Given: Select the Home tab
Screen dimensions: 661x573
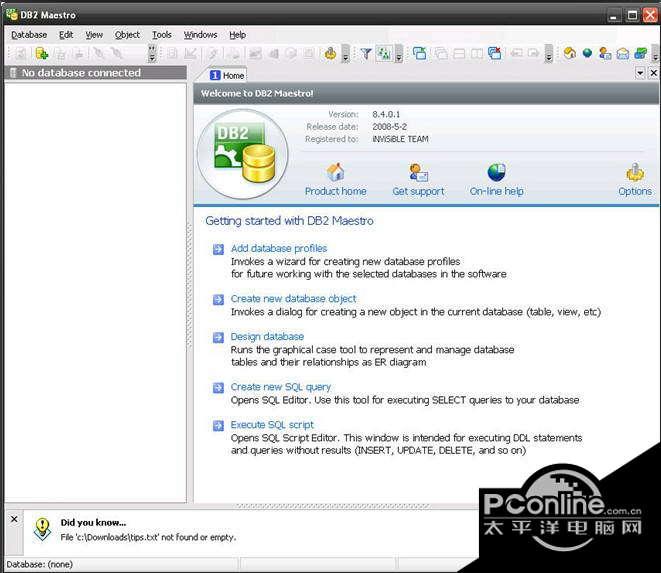Looking at the screenshot, I should [227, 75].
